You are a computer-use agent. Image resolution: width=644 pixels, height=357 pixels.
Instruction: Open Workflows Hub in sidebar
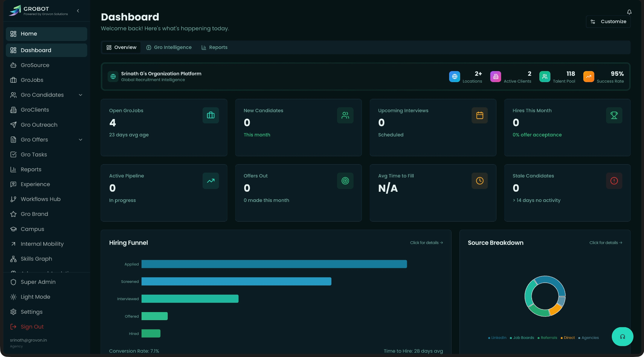tap(46, 199)
